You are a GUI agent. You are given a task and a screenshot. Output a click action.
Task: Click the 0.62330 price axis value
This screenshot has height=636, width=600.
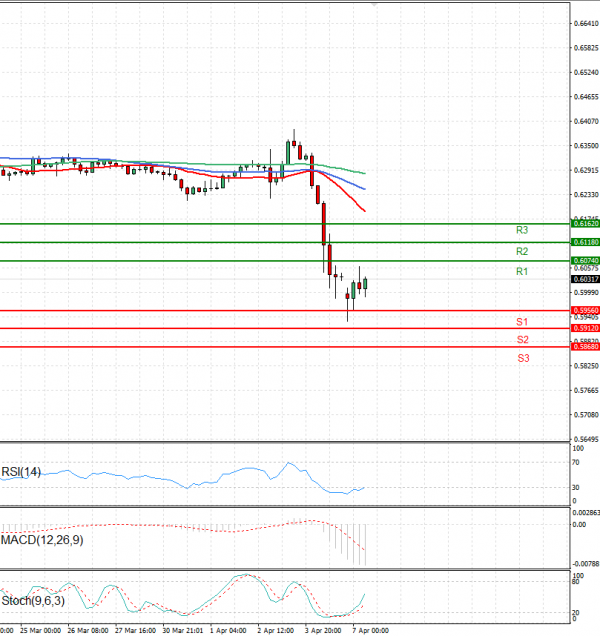pyautogui.click(x=586, y=195)
